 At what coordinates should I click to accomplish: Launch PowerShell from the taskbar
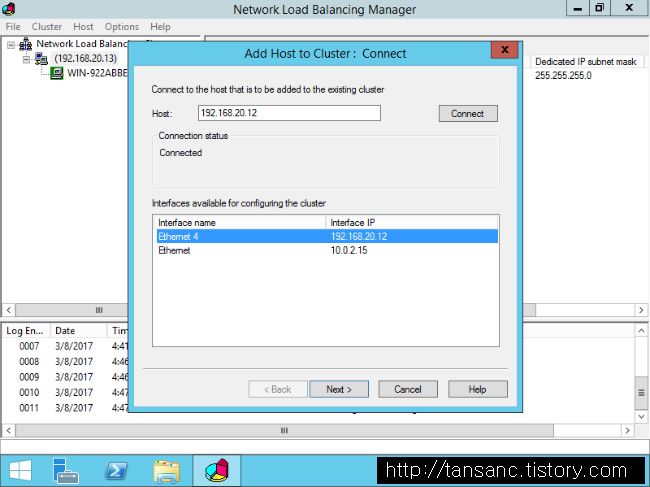(x=116, y=471)
